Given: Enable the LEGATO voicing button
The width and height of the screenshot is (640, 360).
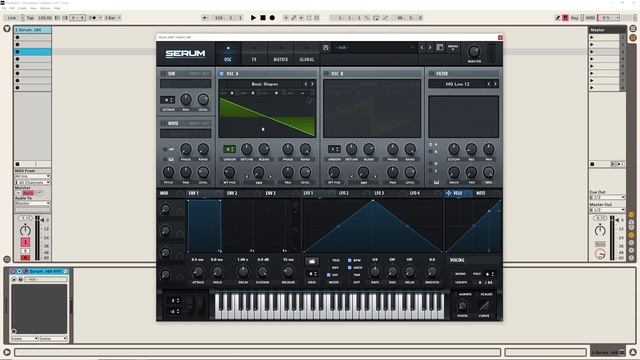Looking at the screenshot, I should [x=461, y=282].
